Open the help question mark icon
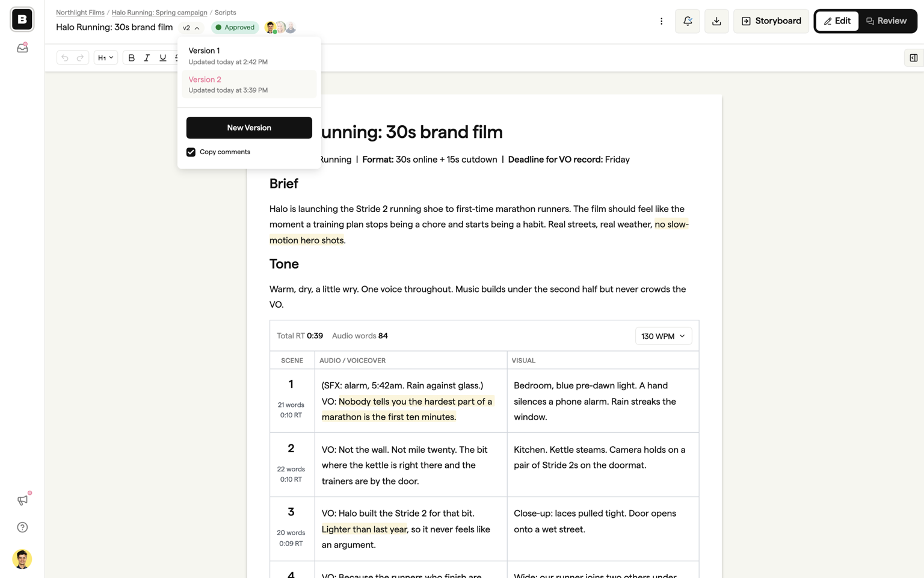Image resolution: width=924 pixels, height=578 pixels. (x=22, y=527)
